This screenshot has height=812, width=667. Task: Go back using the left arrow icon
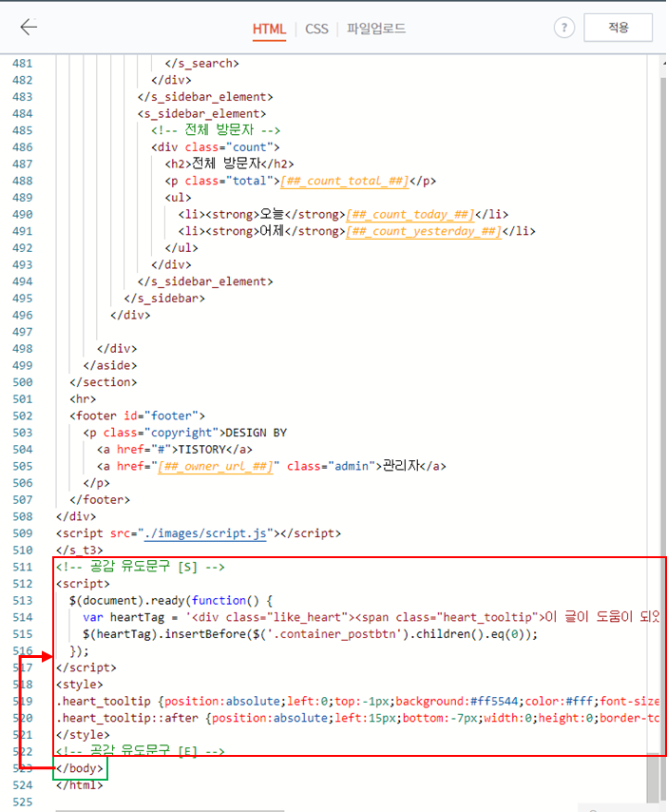(x=29, y=27)
